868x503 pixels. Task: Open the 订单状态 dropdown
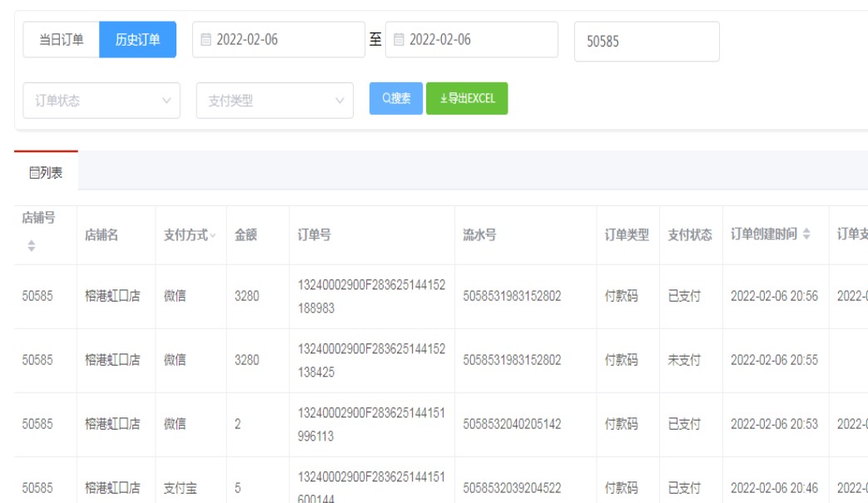coord(102,101)
